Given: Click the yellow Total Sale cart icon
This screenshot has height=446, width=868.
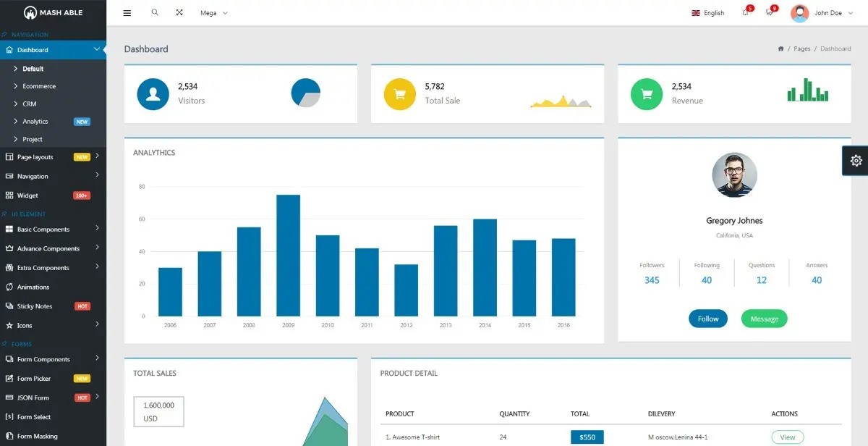Looking at the screenshot, I should pyautogui.click(x=399, y=94).
